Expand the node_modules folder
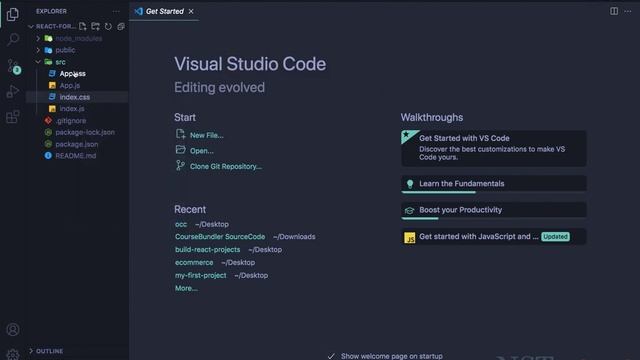 coord(38,38)
